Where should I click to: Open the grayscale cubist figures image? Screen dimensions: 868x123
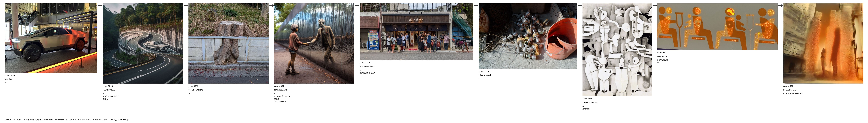click(617, 50)
